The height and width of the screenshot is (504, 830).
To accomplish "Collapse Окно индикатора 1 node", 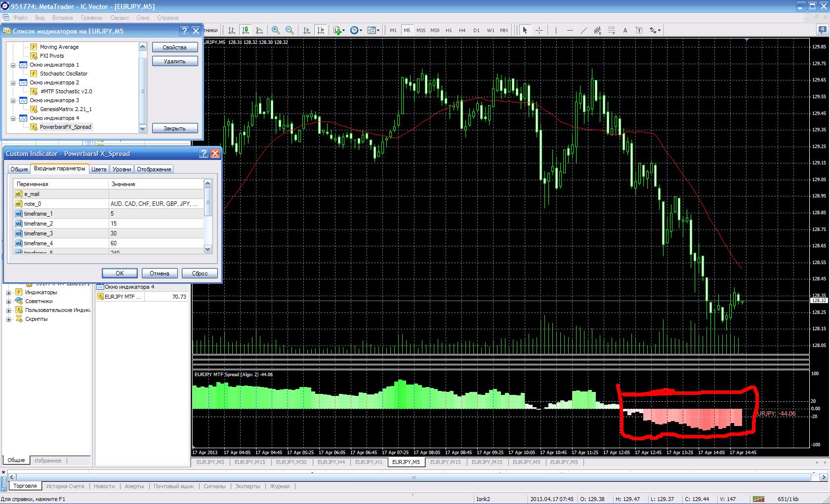I will point(13,65).
